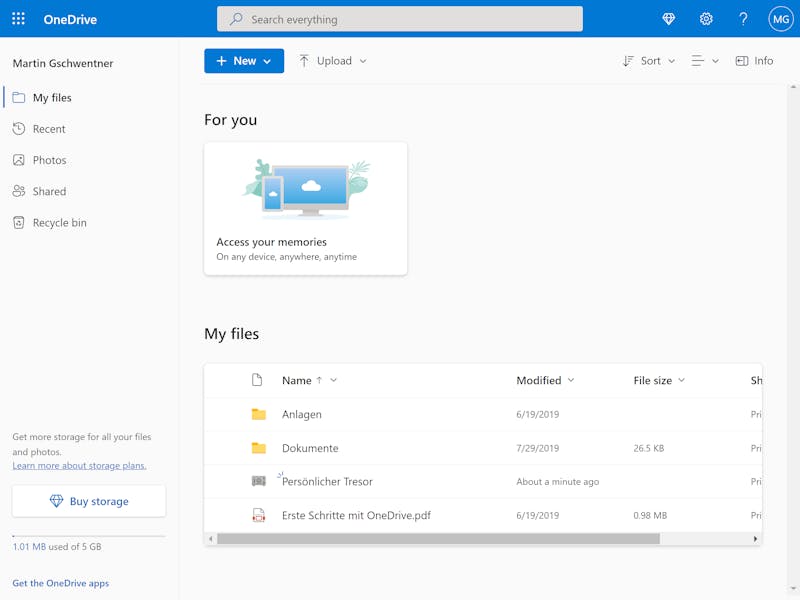Click the sort order icon
Image resolution: width=800 pixels, height=600 pixels.
[x=628, y=61]
